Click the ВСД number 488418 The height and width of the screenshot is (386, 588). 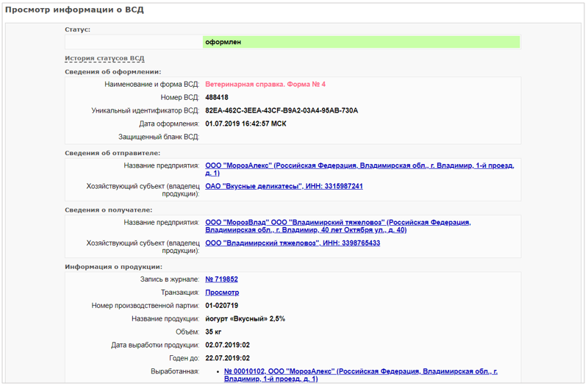[216, 98]
